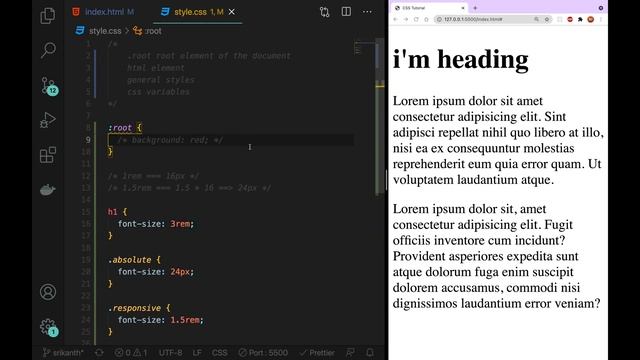Open the browser profile avatar
Image resolution: width=640 pixels, height=360 pixels.
coord(591,19)
